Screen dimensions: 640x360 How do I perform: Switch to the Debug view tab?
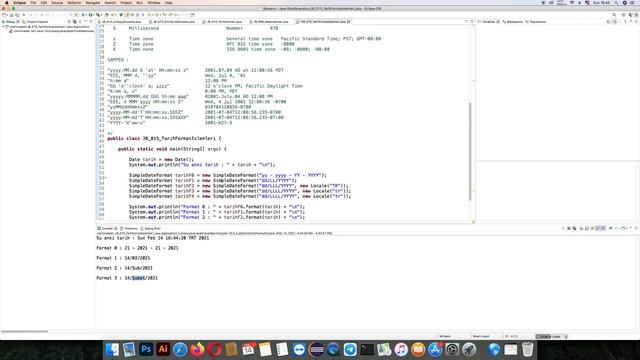(11, 22)
